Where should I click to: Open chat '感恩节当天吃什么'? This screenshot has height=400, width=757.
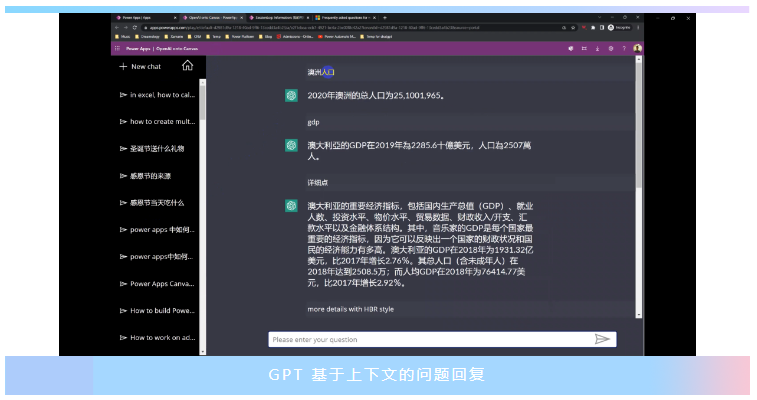153,203
